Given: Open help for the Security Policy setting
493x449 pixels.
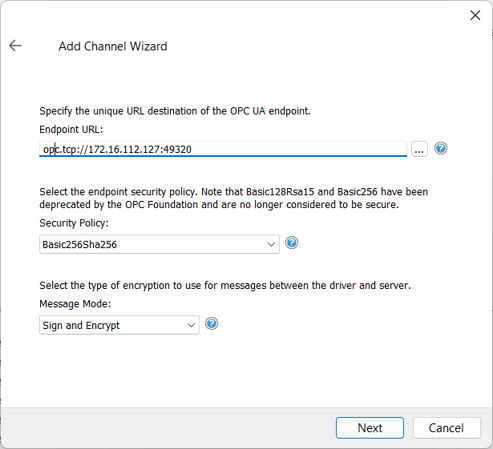Looking at the screenshot, I should coord(292,243).
